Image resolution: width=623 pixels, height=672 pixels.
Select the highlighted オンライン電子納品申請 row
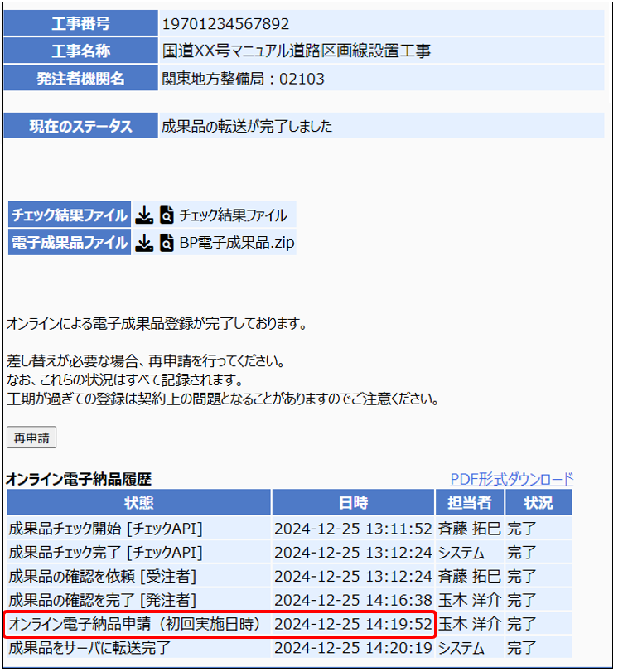(x=134, y=624)
